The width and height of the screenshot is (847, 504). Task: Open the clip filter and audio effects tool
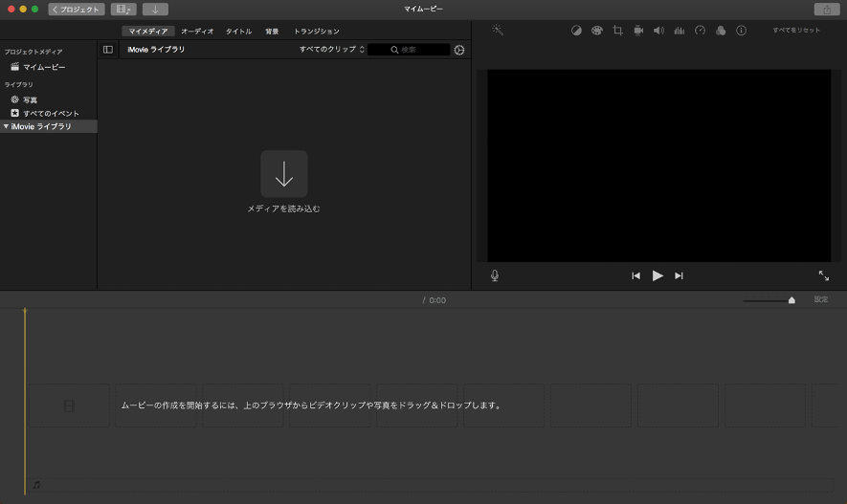[x=721, y=31]
